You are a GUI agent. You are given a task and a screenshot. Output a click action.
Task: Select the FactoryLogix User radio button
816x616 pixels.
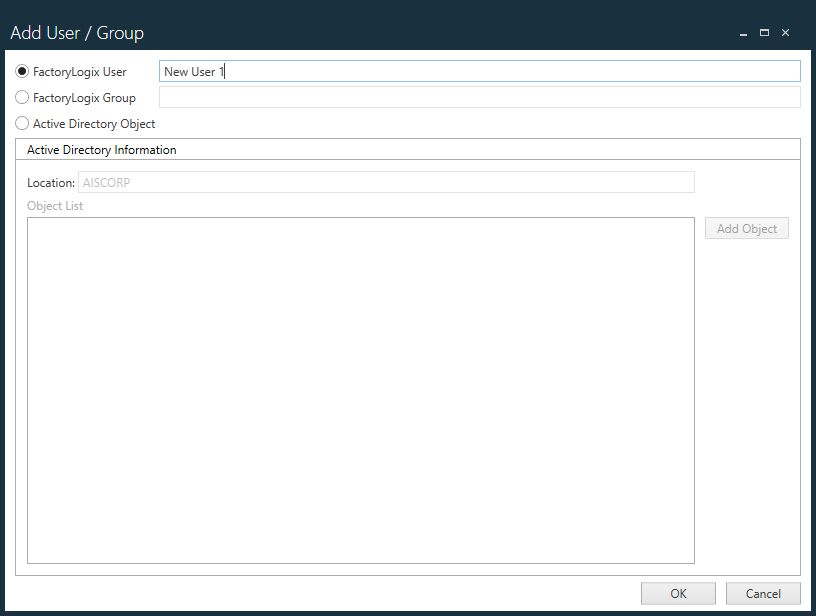click(21, 71)
